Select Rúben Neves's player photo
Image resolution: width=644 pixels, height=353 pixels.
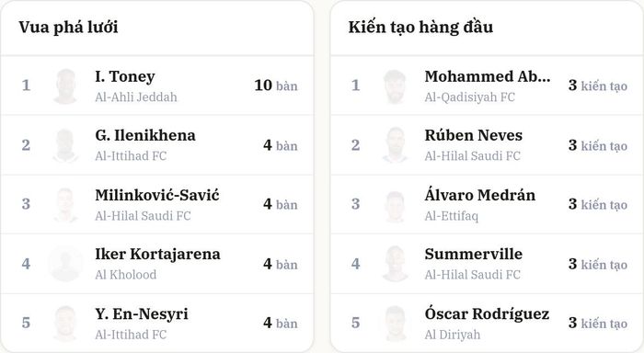coord(395,145)
